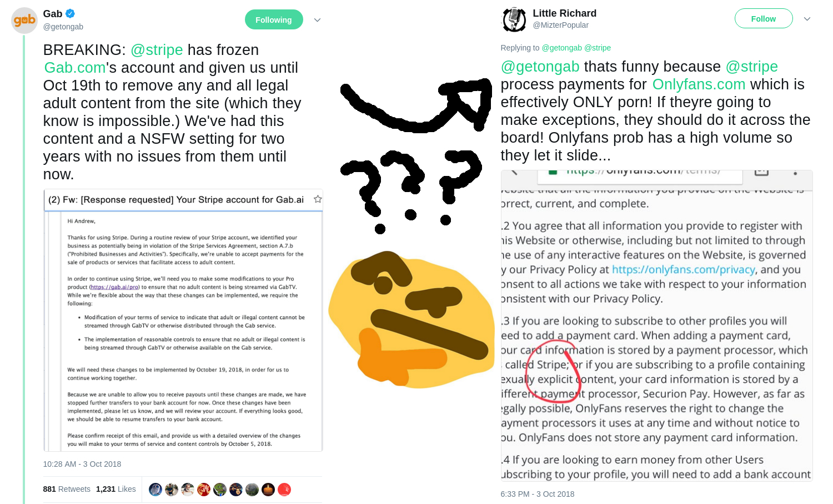Toggle the Following button on Gab
Image resolution: width=833 pixels, height=504 pixels.
tap(274, 19)
